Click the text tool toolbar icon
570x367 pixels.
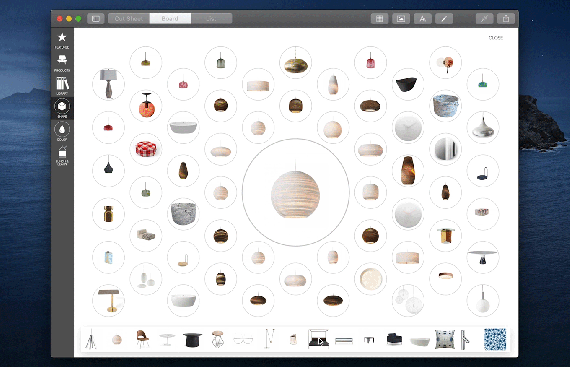click(422, 19)
